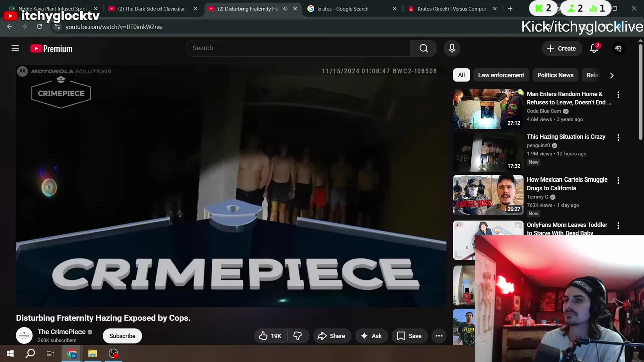The image size is (644, 362).
Task: Share the video
Action: [x=331, y=336]
